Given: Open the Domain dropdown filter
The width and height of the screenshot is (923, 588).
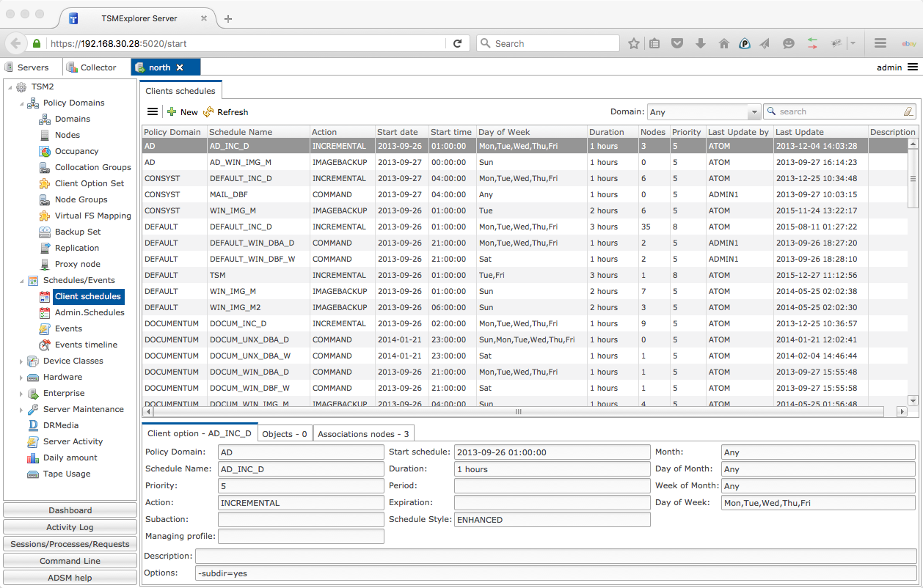Looking at the screenshot, I should [754, 112].
